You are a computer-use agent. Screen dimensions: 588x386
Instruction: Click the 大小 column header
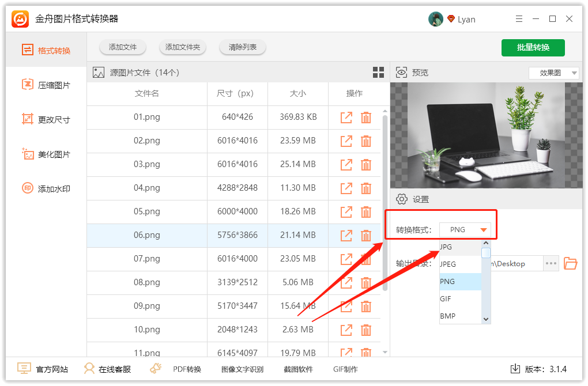[x=298, y=93]
